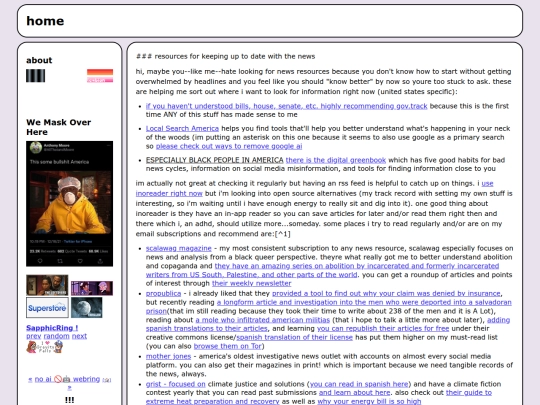Open the masked monkey tweet image

[x=70, y=204]
